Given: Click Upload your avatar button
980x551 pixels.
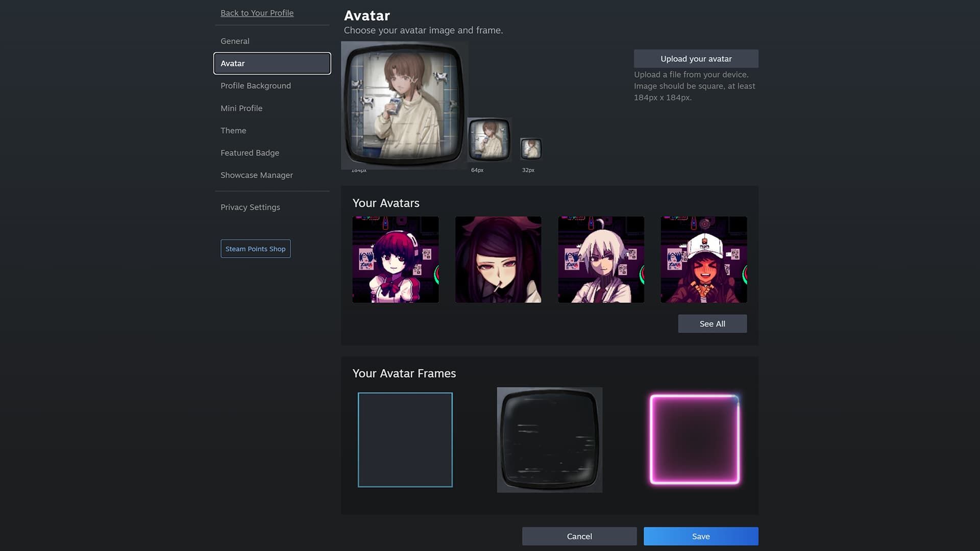Looking at the screenshot, I should 696,59.
